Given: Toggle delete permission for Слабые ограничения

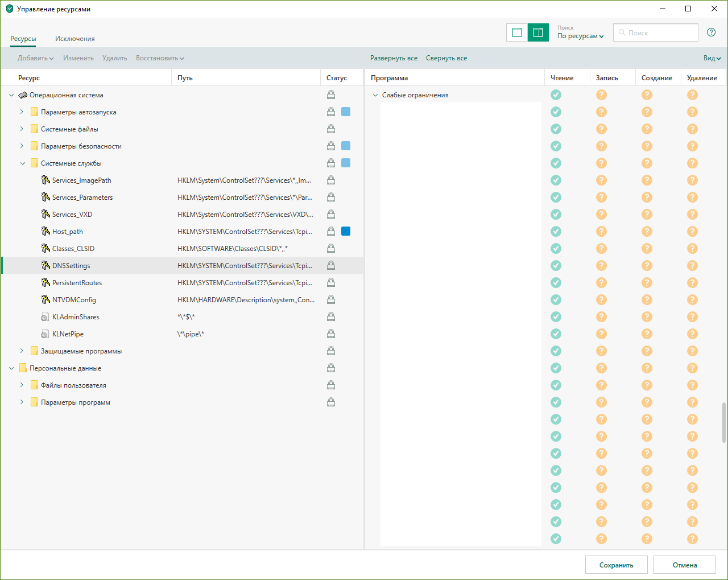Looking at the screenshot, I should 692,95.
